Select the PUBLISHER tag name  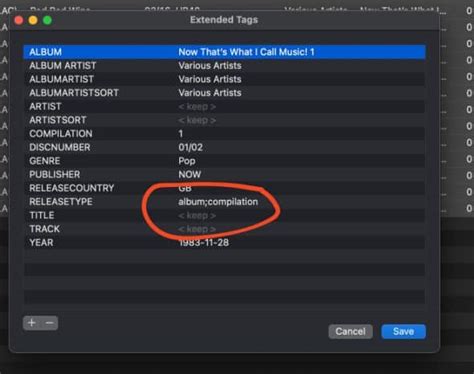55,175
